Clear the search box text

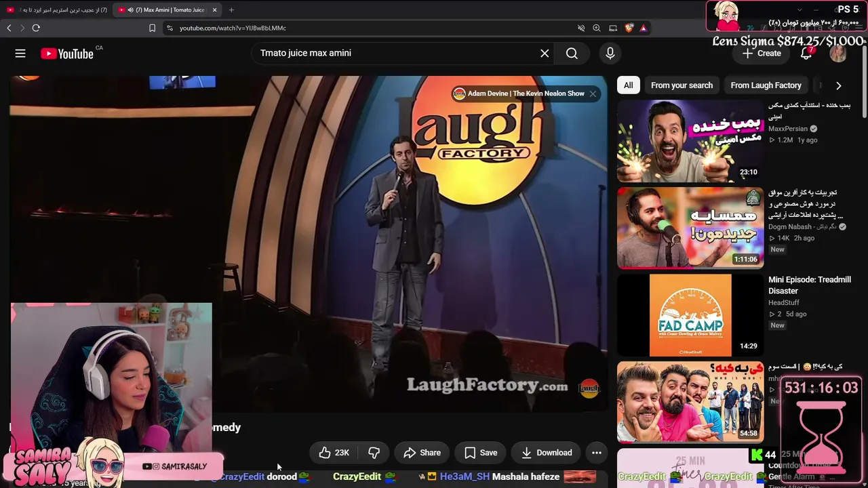point(545,53)
